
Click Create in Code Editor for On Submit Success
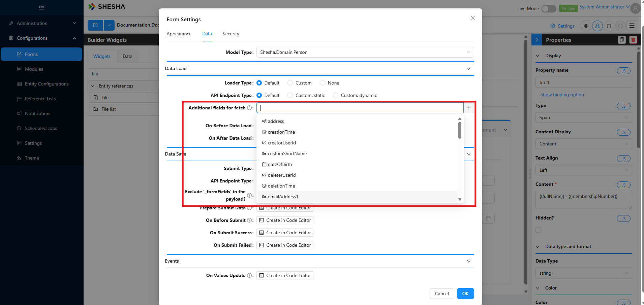[x=285, y=233]
